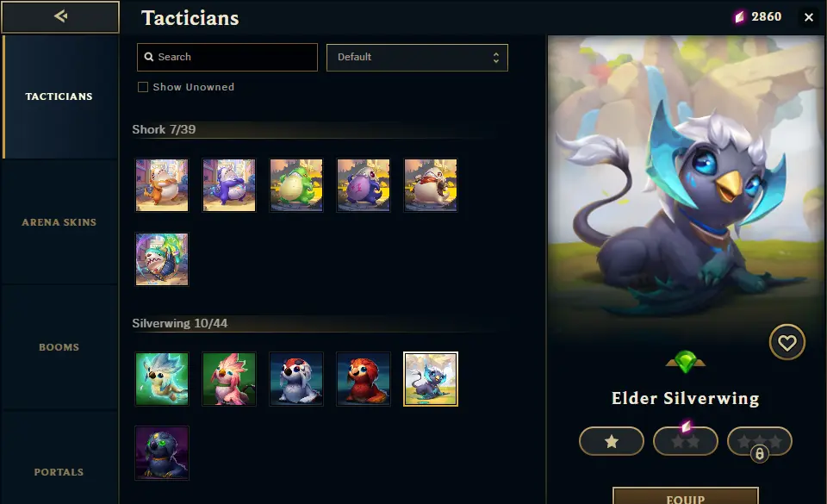Select the pink Silverwing thumbnail
Viewport: 827px width, 504px height.
(229, 379)
